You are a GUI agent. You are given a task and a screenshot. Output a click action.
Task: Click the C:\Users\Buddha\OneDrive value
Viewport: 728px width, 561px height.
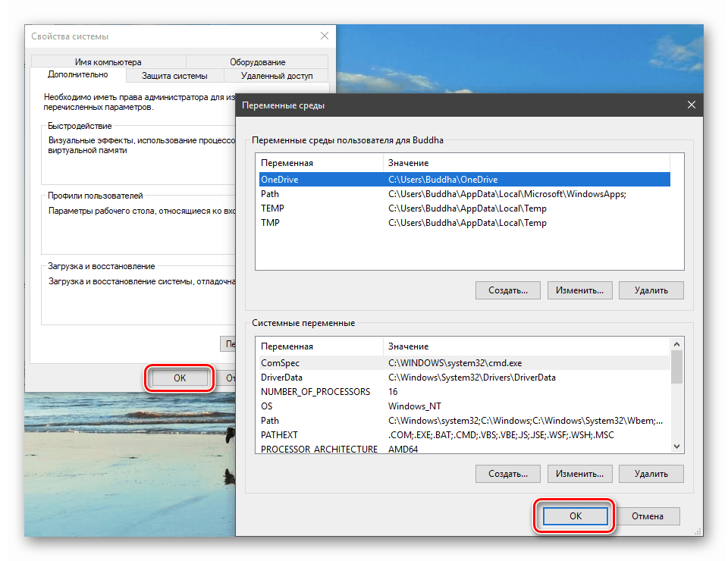(443, 180)
